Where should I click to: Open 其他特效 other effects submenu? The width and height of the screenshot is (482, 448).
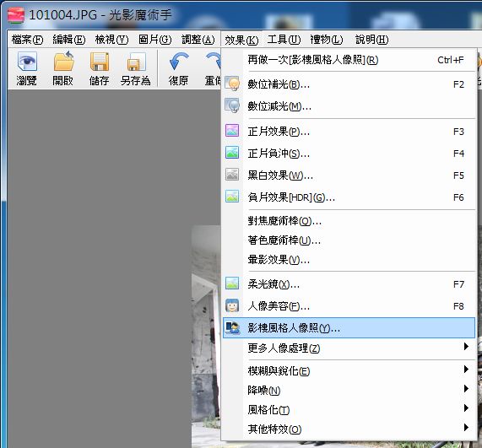tap(349, 429)
